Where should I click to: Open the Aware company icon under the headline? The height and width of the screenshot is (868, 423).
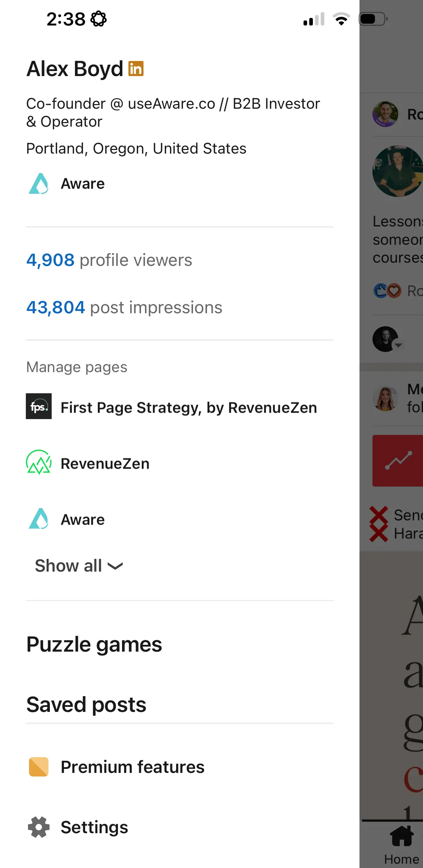coord(38,183)
